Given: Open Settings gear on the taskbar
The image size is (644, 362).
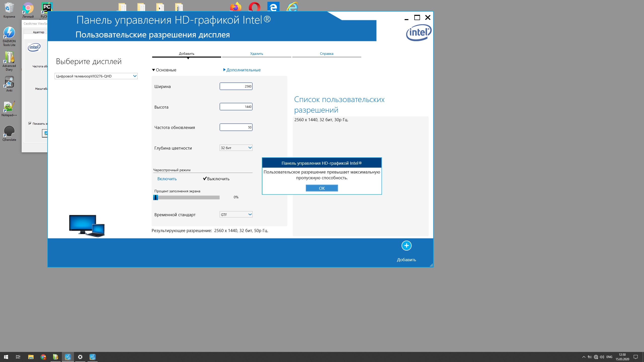Looking at the screenshot, I should 80,357.
